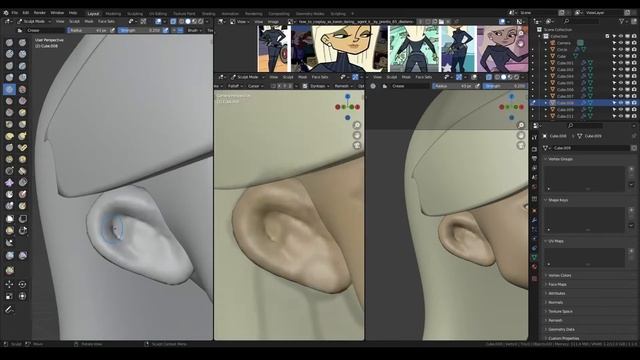The image size is (640, 360).
Task: Expand the Camera row in outliner
Action: click(x=546, y=43)
